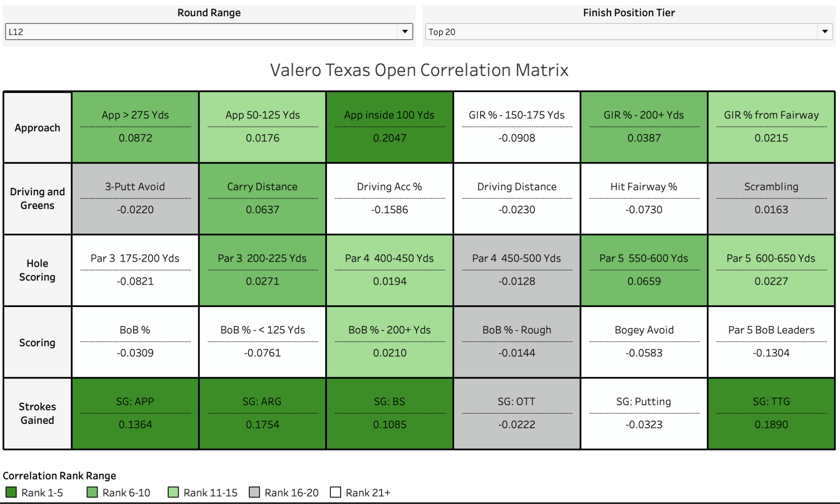
Task: Click the Rank 21+ white legend swatch
Action: point(335,492)
